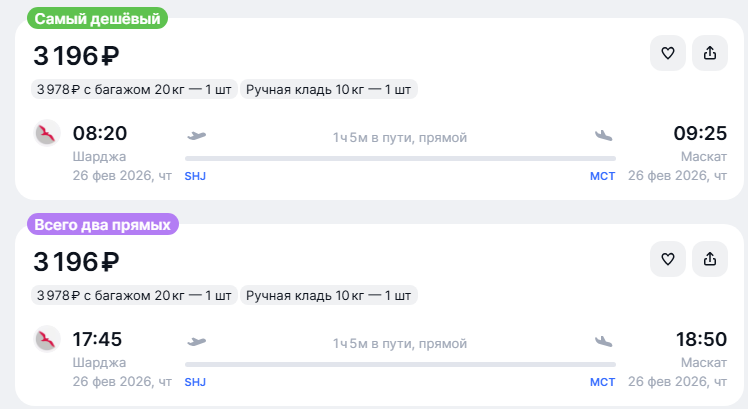The width and height of the screenshot is (748, 409).
Task: Choose 10 kg hand luggage on second ticket
Action: 329,295
